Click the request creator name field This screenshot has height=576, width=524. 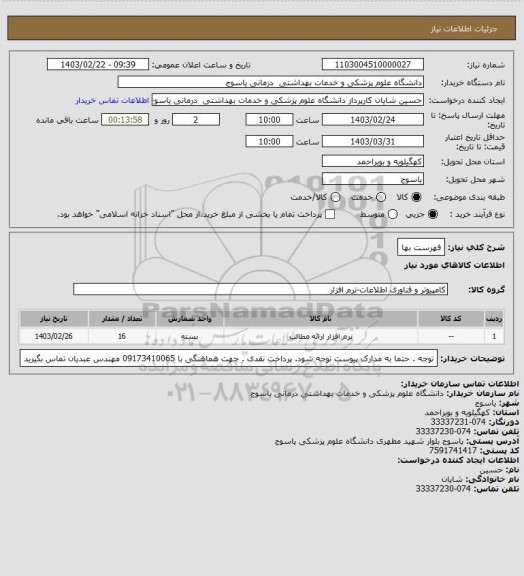pyautogui.click(x=288, y=100)
